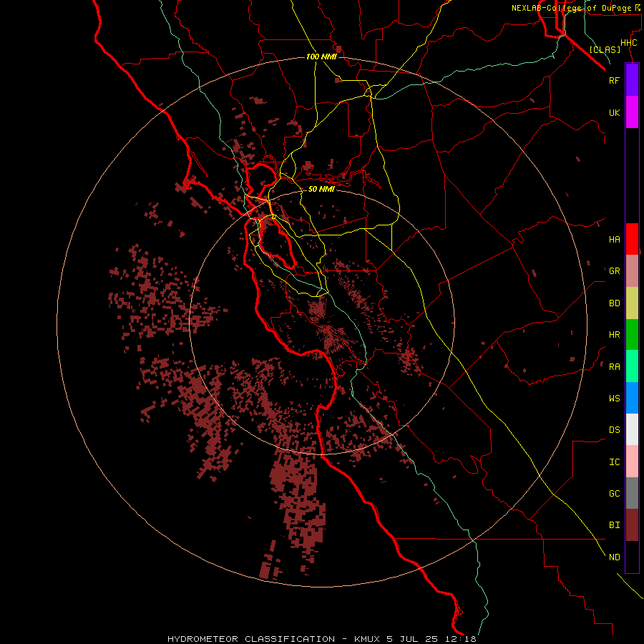The height and width of the screenshot is (644, 644).
Task: Click the RA legend label
Action: tap(614, 366)
